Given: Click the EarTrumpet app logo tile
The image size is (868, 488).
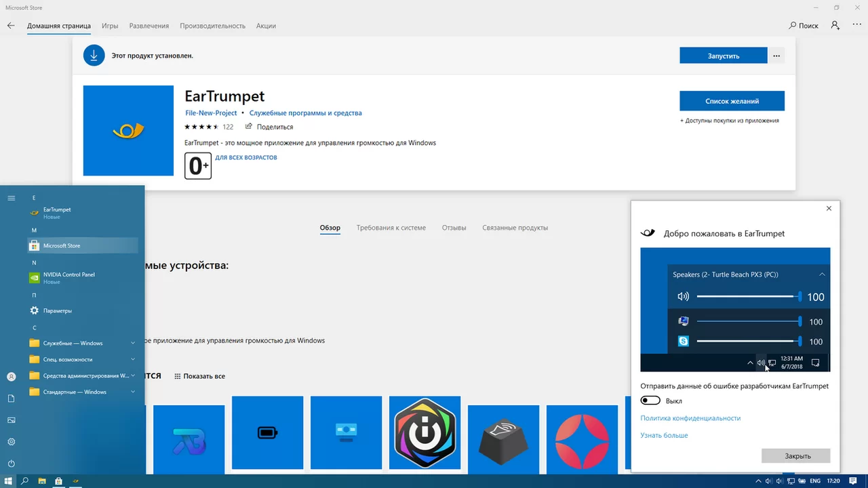Looking at the screenshot, I should [128, 131].
